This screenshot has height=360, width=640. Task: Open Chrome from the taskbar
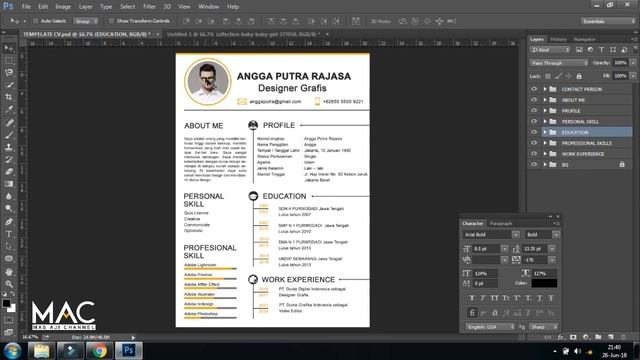[x=99, y=351]
